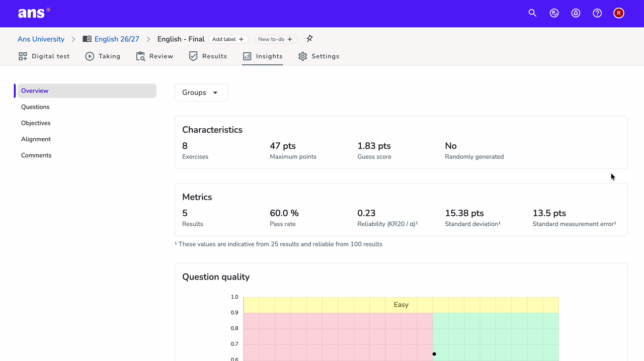The image size is (644, 361).
Task: Click the Easy label in chart
Action: pyautogui.click(x=401, y=305)
